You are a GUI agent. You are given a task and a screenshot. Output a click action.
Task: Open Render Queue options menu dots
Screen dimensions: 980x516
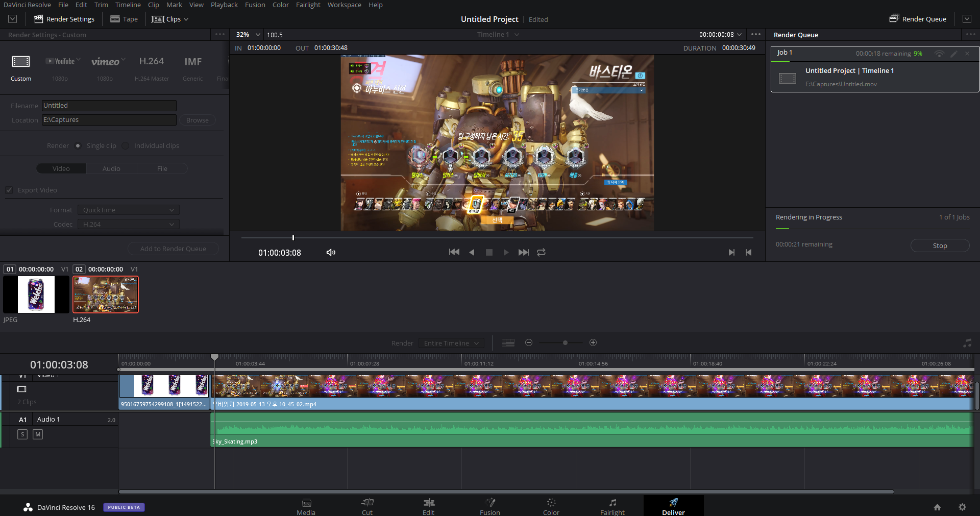[970, 34]
